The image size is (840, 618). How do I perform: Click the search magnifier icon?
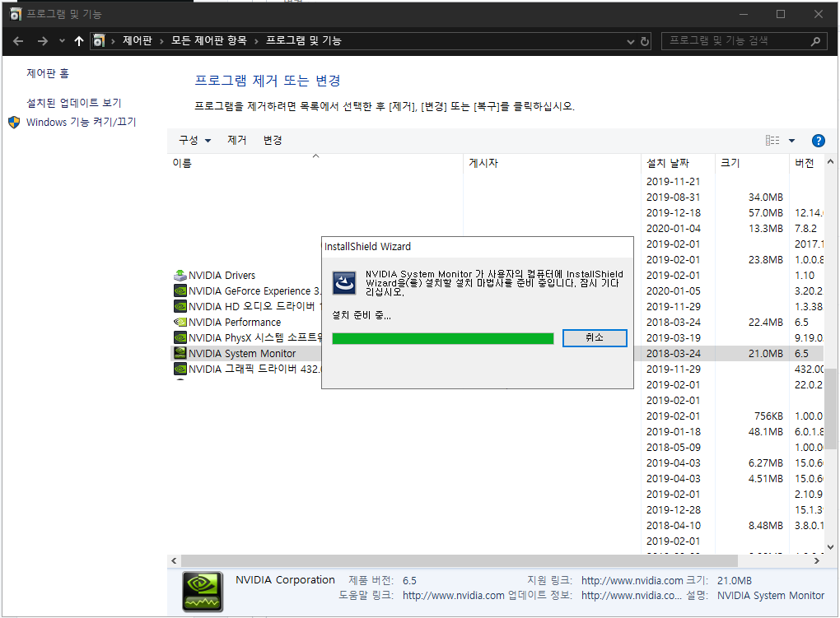pyautogui.click(x=815, y=40)
